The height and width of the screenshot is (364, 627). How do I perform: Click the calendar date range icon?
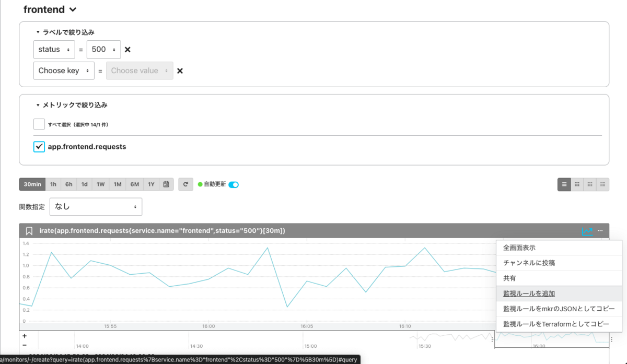(167, 184)
